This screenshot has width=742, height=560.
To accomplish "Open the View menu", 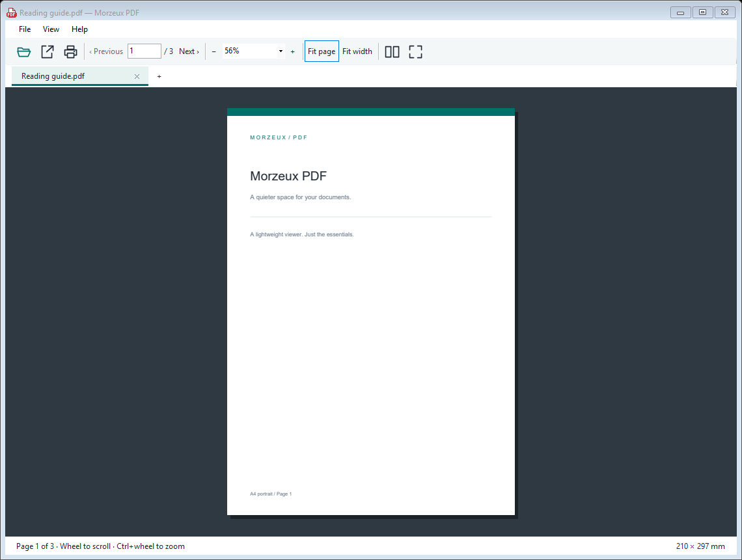I will pyautogui.click(x=51, y=29).
